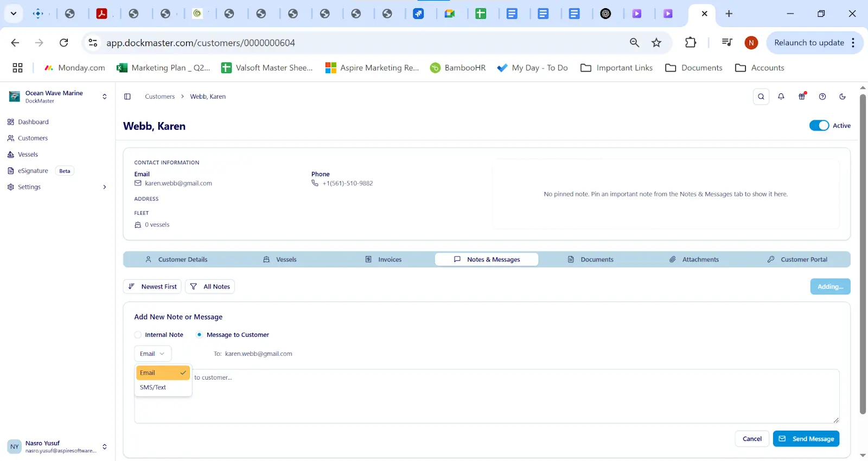Collapse sidebar using the panel icon
The width and height of the screenshot is (868, 461).
[x=127, y=97]
